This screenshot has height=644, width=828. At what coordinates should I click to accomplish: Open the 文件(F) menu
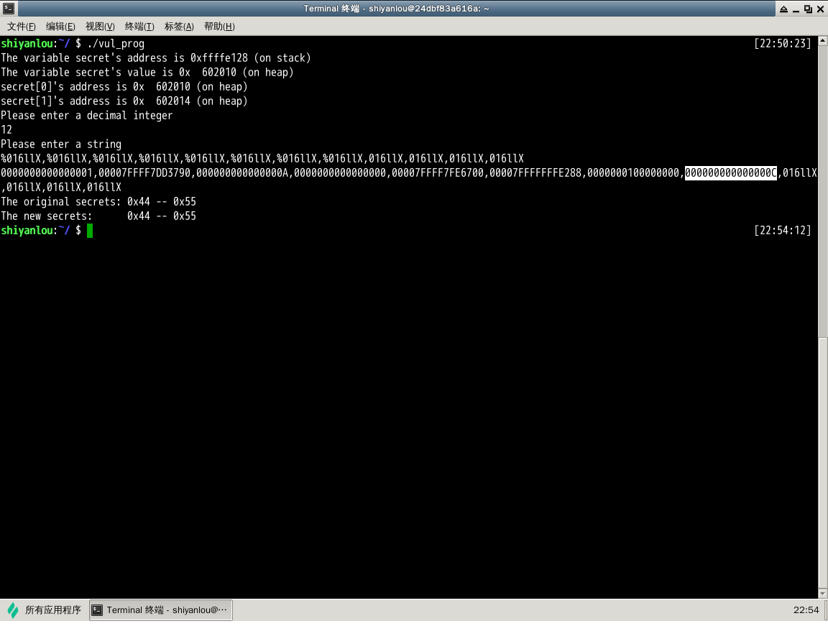click(22, 27)
